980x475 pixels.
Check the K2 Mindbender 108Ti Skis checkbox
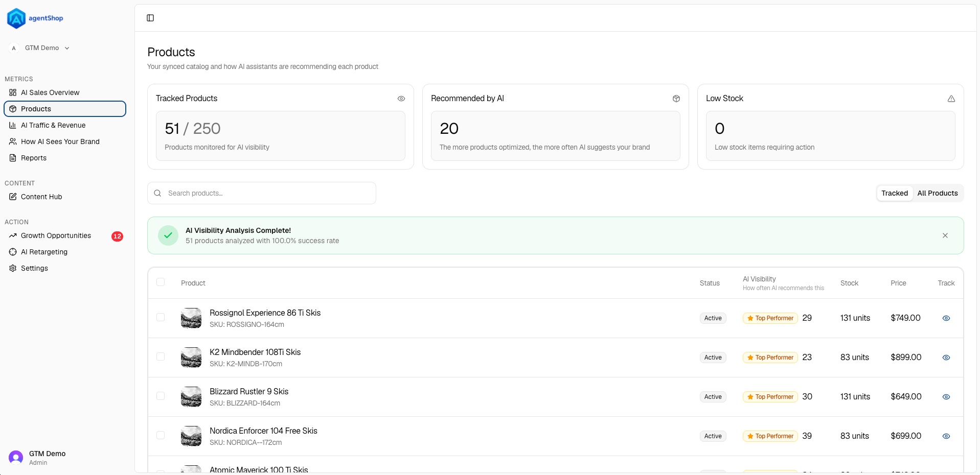pyautogui.click(x=161, y=357)
